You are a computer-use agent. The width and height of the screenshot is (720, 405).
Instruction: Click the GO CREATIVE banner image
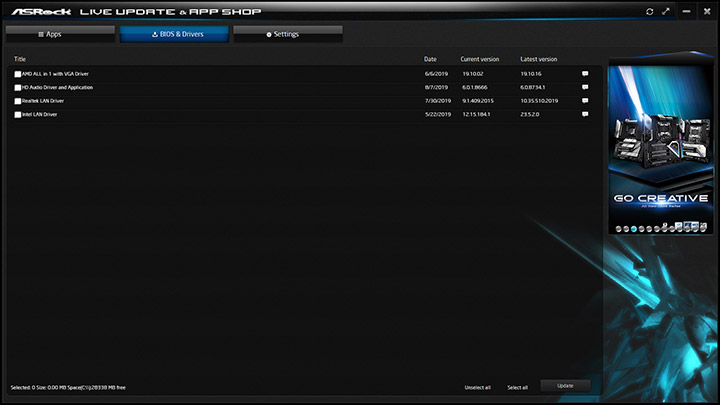tap(661, 145)
